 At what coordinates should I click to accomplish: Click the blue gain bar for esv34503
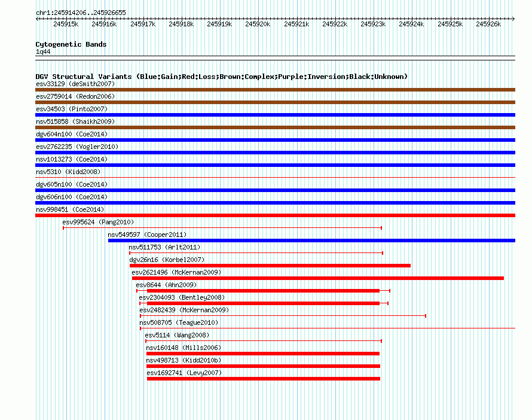coord(275,115)
